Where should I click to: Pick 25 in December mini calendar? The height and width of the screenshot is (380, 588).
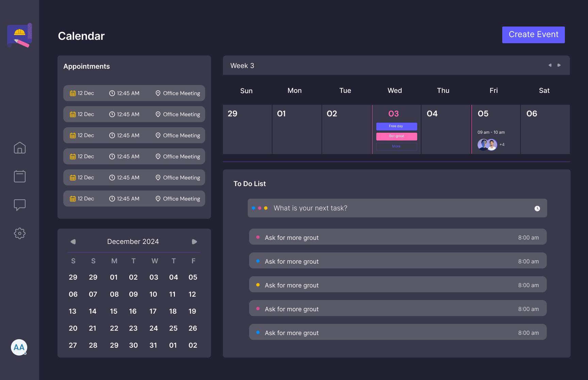point(173,328)
